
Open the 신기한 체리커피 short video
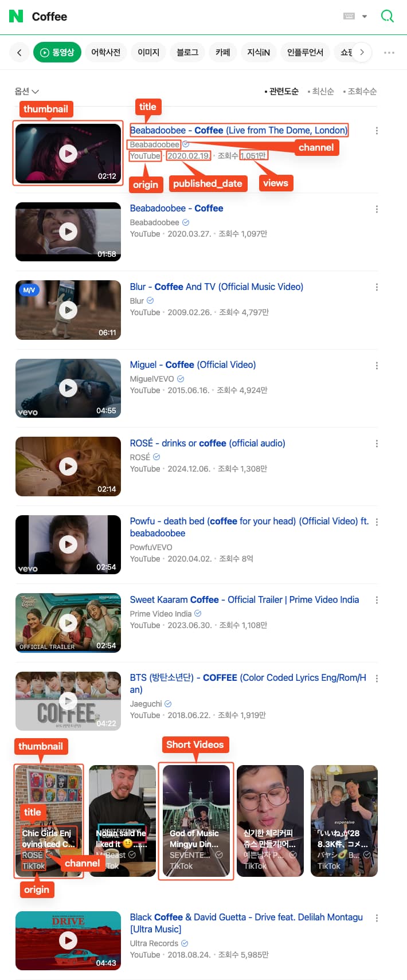pyautogui.click(x=270, y=821)
